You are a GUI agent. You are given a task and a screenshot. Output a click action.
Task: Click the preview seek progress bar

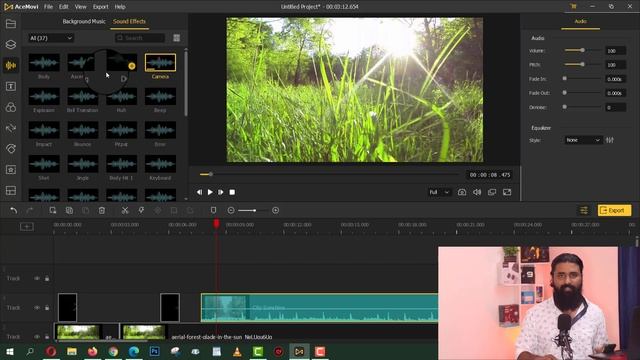[329, 174]
